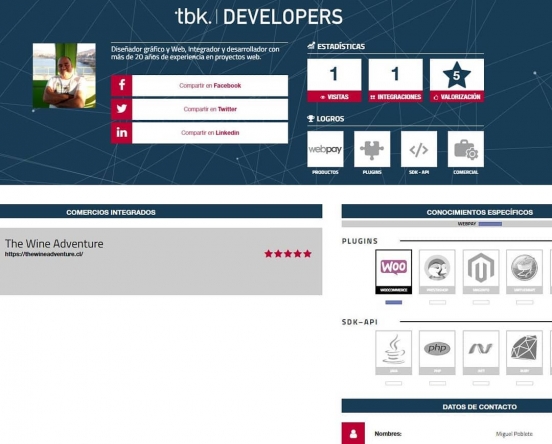The image size is (552, 444).
Task: Select the PHP SDK icon
Action: [437, 352]
